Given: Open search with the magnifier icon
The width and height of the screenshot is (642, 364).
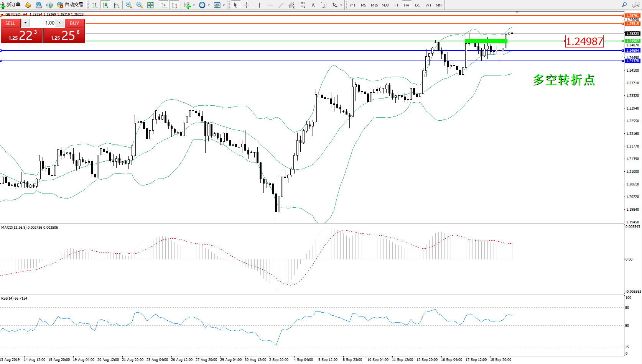Looking at the screenshot, I should [x=624, y=5].
